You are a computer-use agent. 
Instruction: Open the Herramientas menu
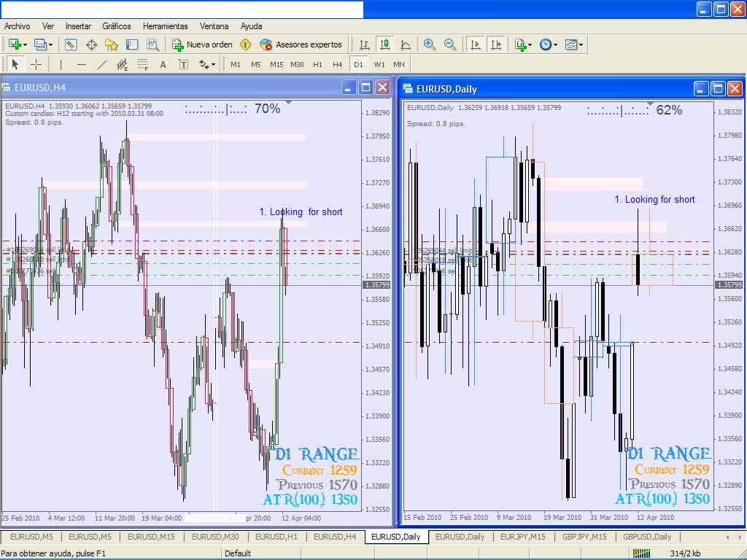point(165,26)
